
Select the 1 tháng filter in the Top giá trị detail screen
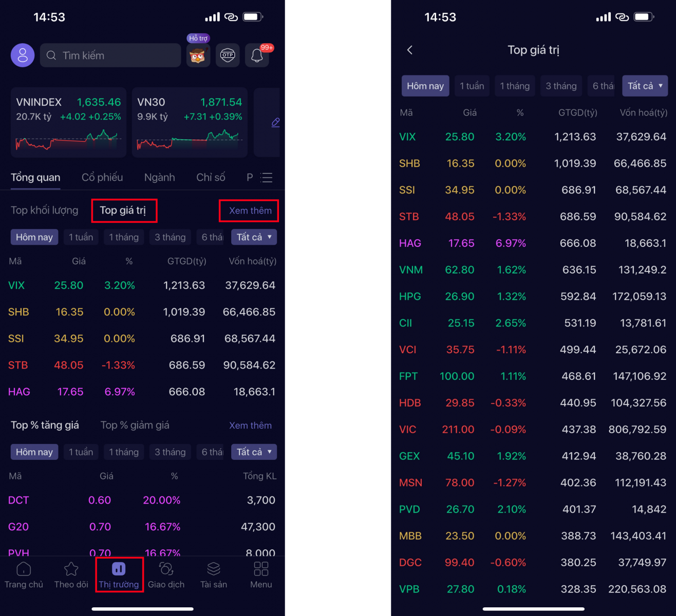point(515,86)
